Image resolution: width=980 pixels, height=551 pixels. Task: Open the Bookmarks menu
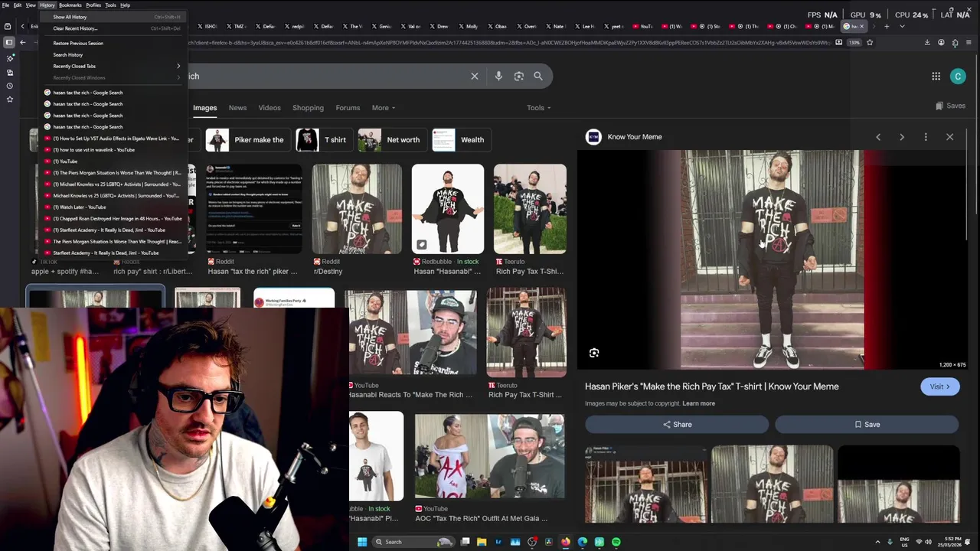(70, 5)
